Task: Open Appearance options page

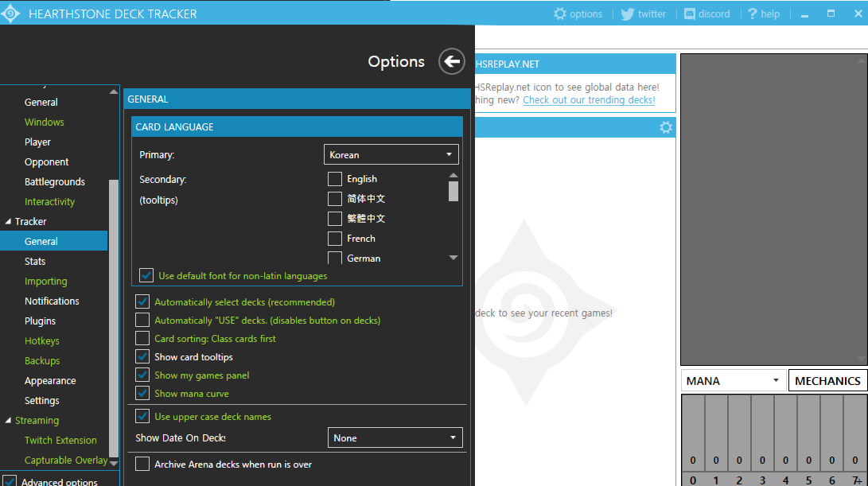Action: point(50,381)
